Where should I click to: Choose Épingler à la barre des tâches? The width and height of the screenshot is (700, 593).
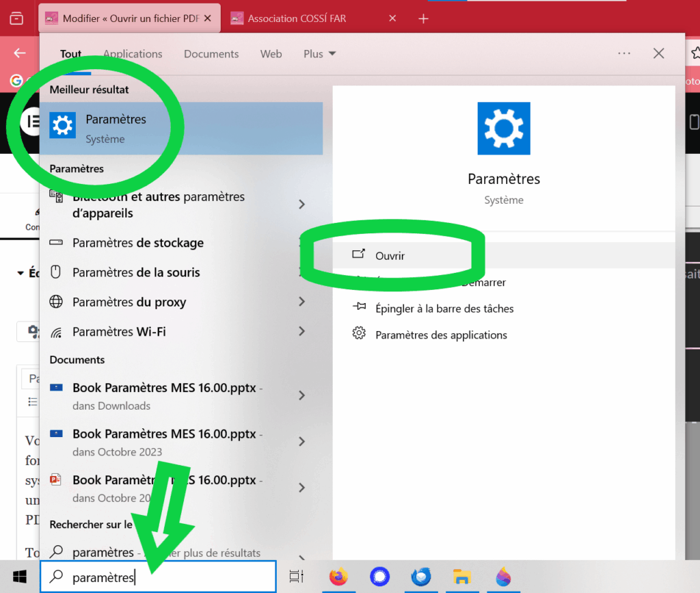pyautogui.click(x=444, y=308)
